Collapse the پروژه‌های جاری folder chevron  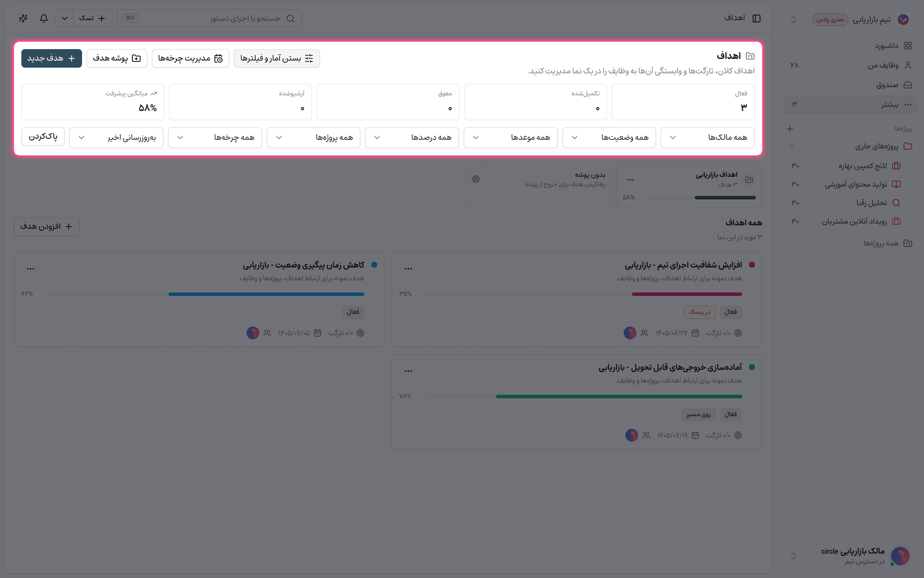pos(792,147)
